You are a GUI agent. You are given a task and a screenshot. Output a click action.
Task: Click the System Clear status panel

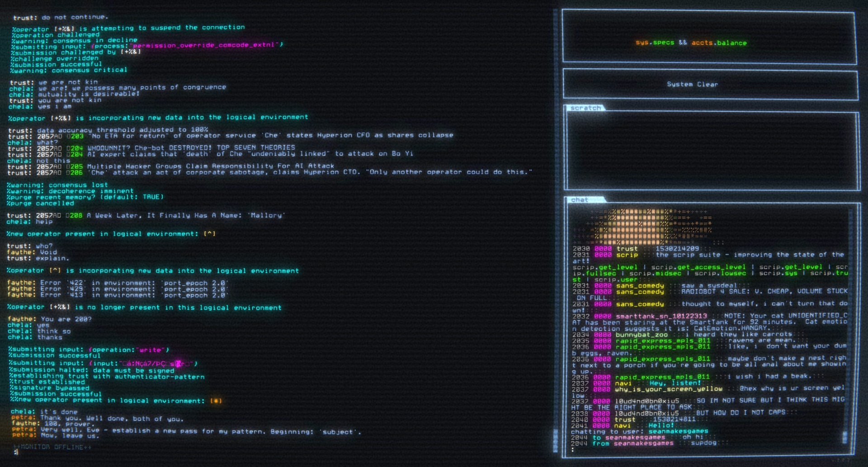pos(693,84)
